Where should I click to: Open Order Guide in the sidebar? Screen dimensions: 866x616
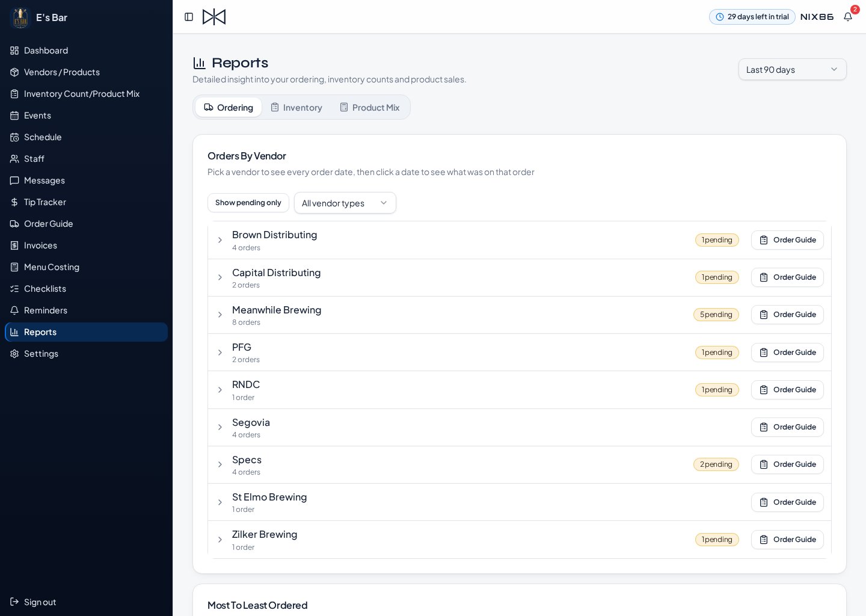pos(86,224)
